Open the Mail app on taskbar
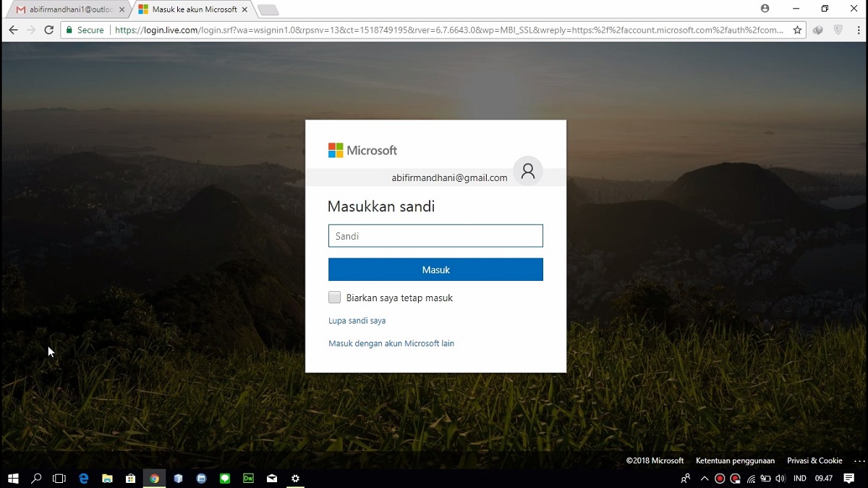This screenshot has width=868, height=488. tap(272, 479)
